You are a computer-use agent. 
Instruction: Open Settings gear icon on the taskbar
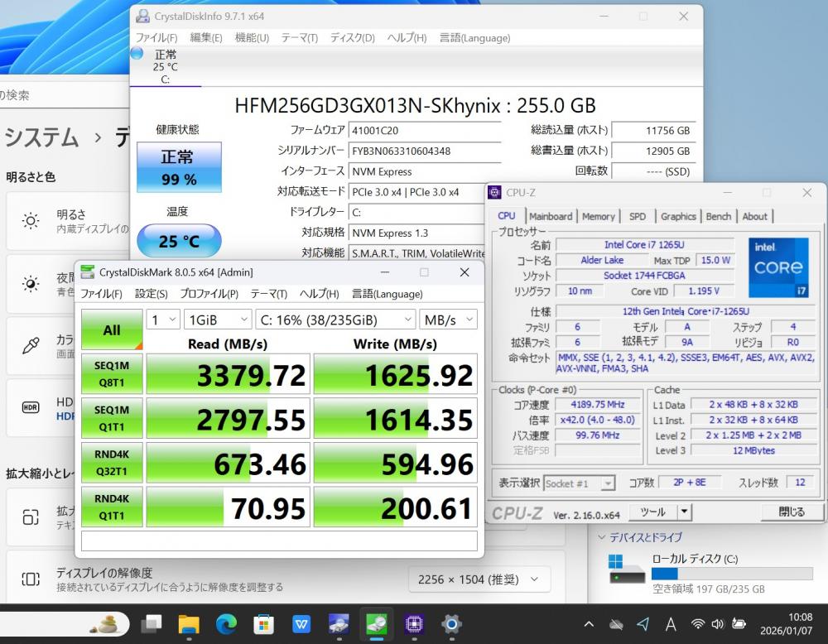(451, 623)
